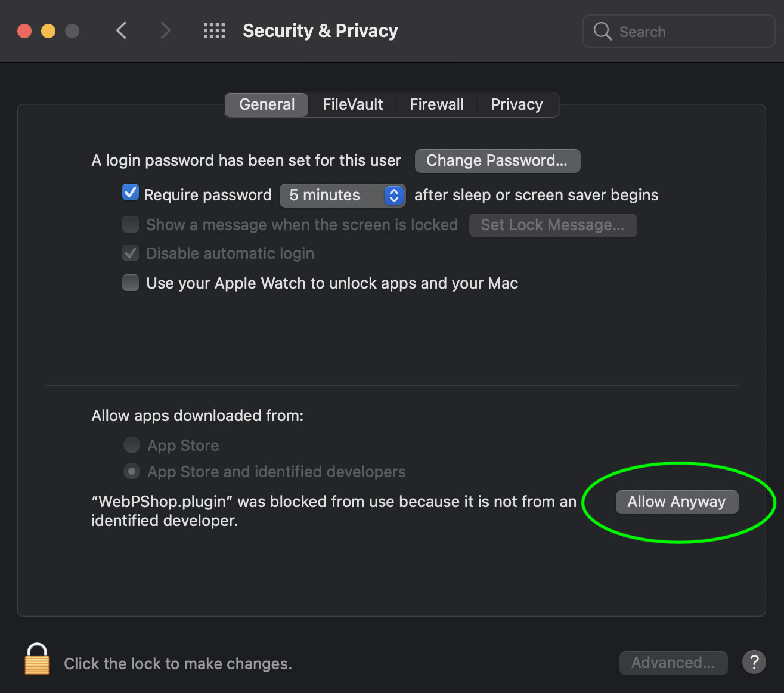The image size is (784, 693).
Task: Enable Apple Watch unlock checkbox
Action: (131, 283)
